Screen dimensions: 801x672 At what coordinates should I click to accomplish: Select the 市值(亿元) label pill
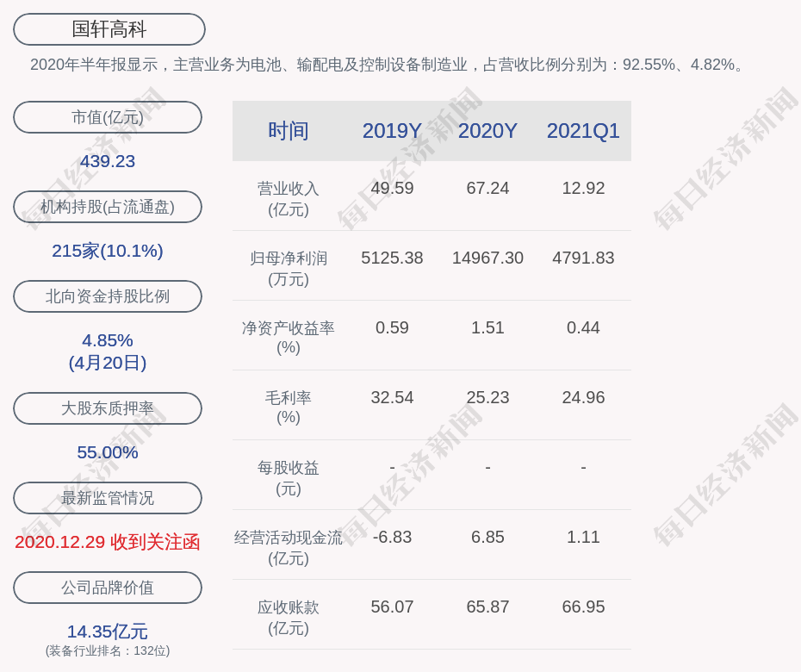pos(108,117)
